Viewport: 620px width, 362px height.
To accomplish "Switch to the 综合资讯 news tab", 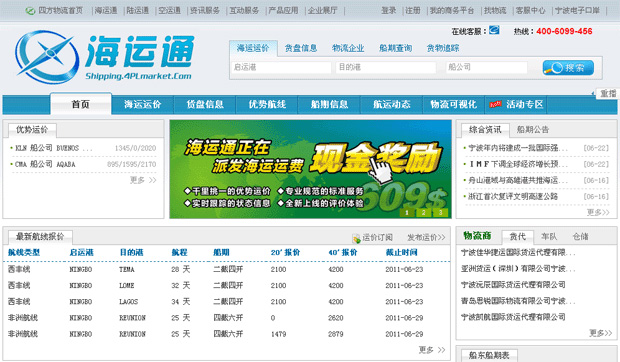I will coord(485,130).
